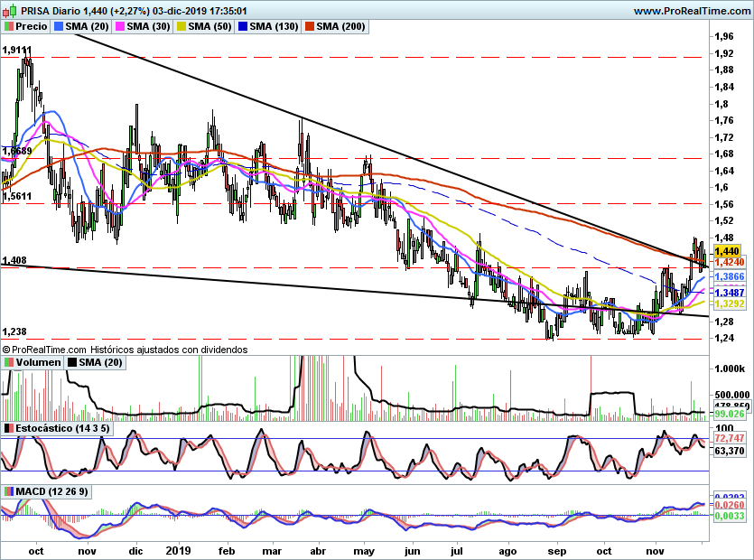Open the www.ProRealTime.com link
This screenshot has width=754, height=560.
tap(691, 11)
